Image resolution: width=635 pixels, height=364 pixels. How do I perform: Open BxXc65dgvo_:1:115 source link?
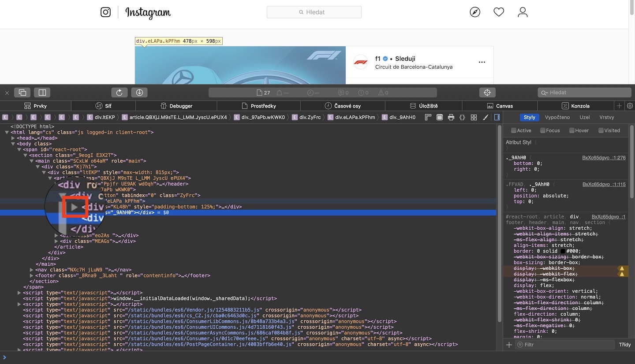(x=604, y=184)
